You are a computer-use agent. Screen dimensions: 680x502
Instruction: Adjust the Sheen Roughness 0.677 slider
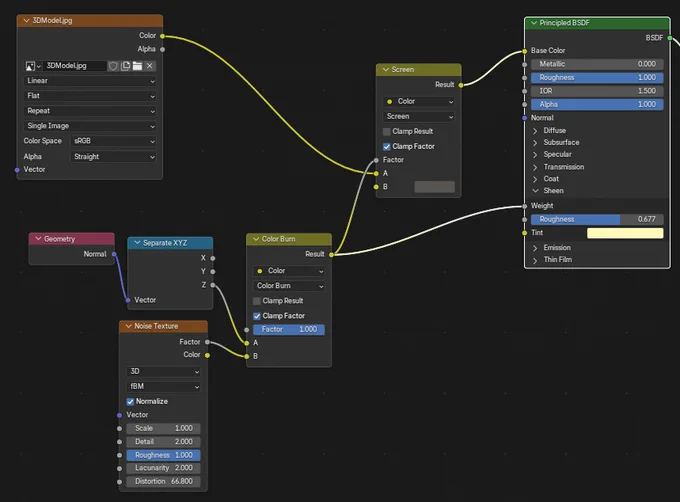coord(597,219)
